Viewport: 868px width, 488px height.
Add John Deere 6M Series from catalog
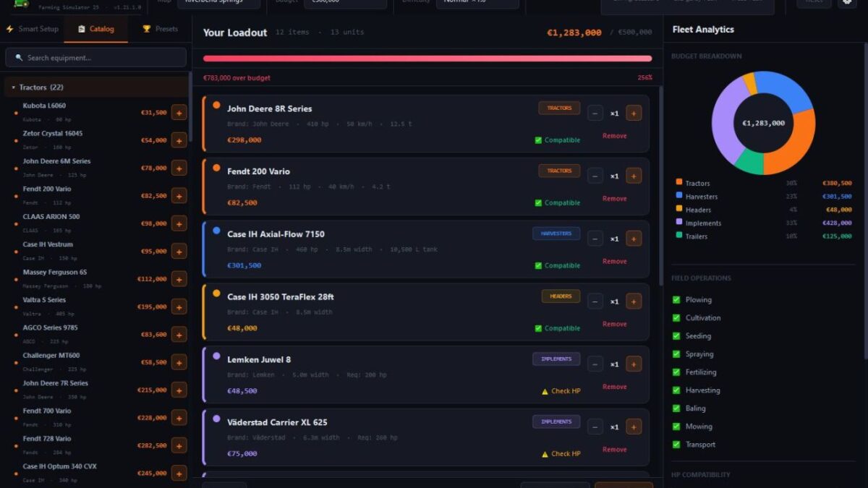click(179, 168)
